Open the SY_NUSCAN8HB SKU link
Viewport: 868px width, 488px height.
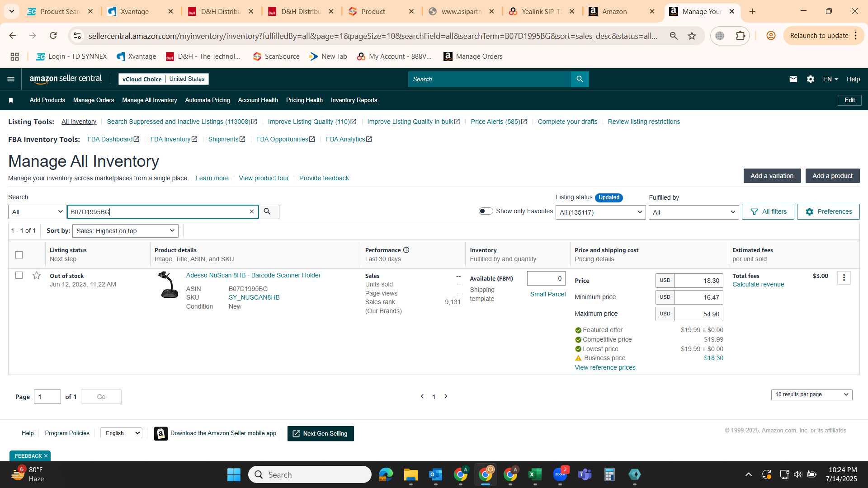pos(254,297)
